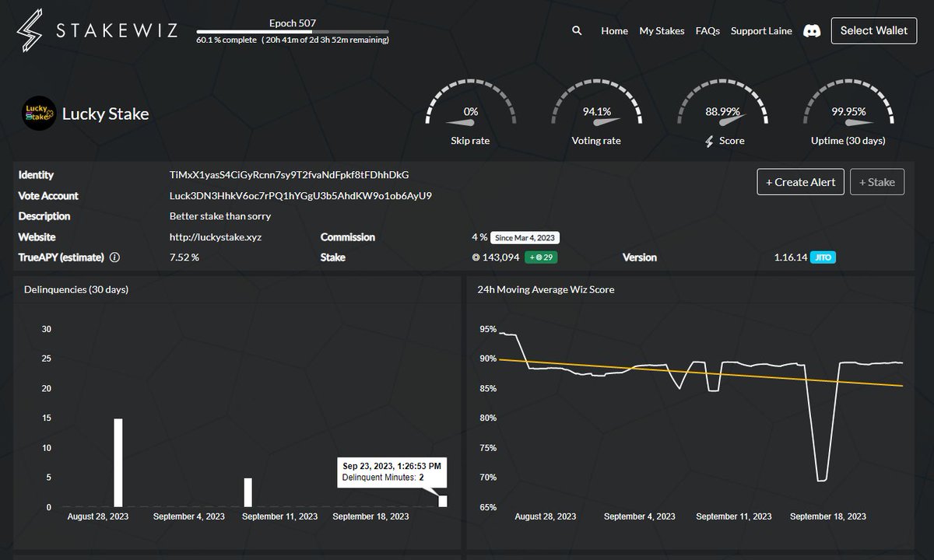Click the blue JITO version badge
Image resolution: width=934 pixels, height=560 pixels.
point(823,257)
